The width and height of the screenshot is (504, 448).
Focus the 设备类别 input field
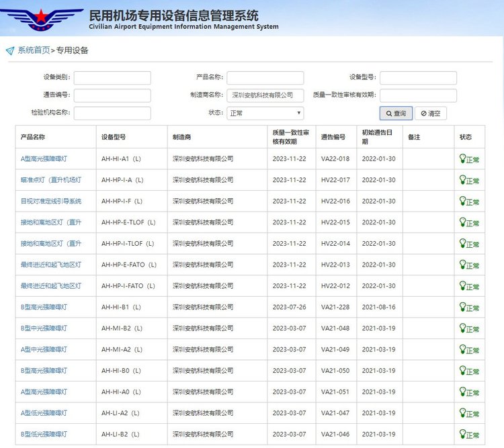click(112, 78)
